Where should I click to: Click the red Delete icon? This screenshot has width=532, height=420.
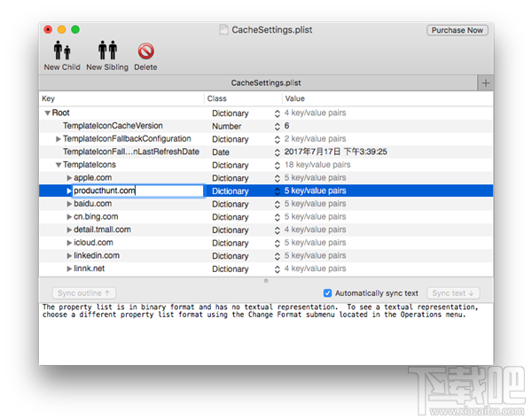[x=145, y=51]
